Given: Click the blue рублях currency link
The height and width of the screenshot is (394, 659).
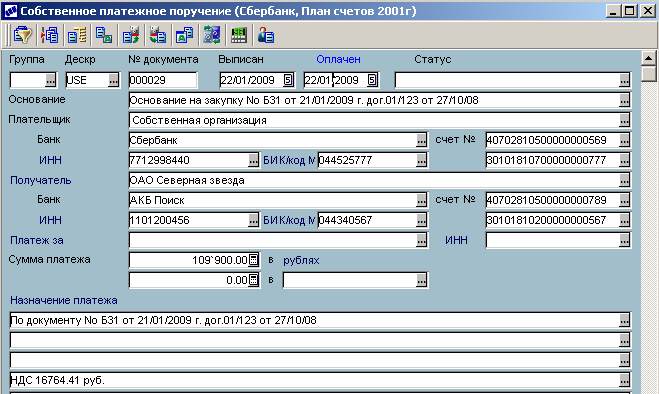Looking at the screenshot, I should tap(301, 260).
